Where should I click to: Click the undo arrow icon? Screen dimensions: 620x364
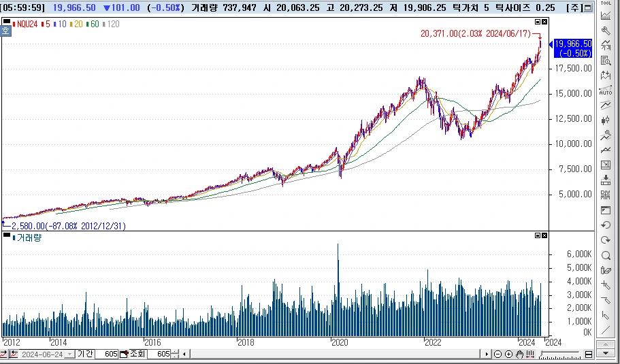[x=606, y=225]
